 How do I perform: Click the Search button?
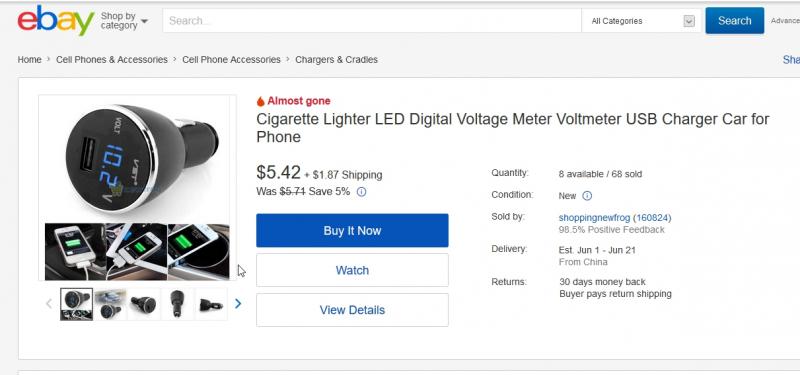tap(735, 20)
